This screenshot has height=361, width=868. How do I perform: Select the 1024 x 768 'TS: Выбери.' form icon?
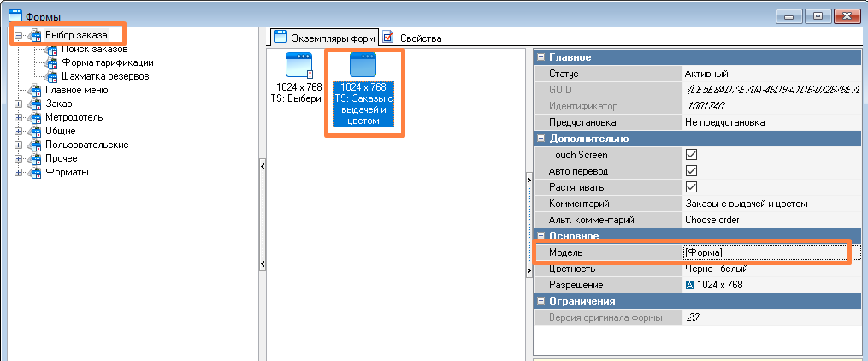coord(298,66)
